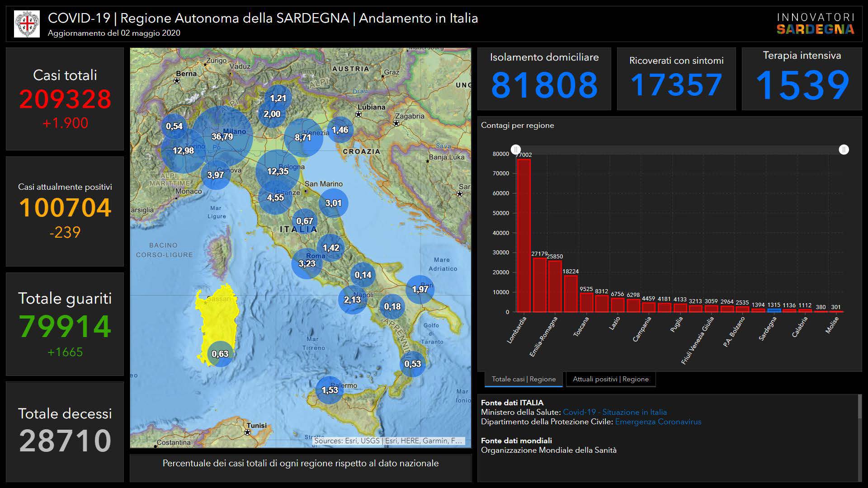Select the 1,53 Sicily map bubble
The image size is (868, 488).
[x=330, y=389]
